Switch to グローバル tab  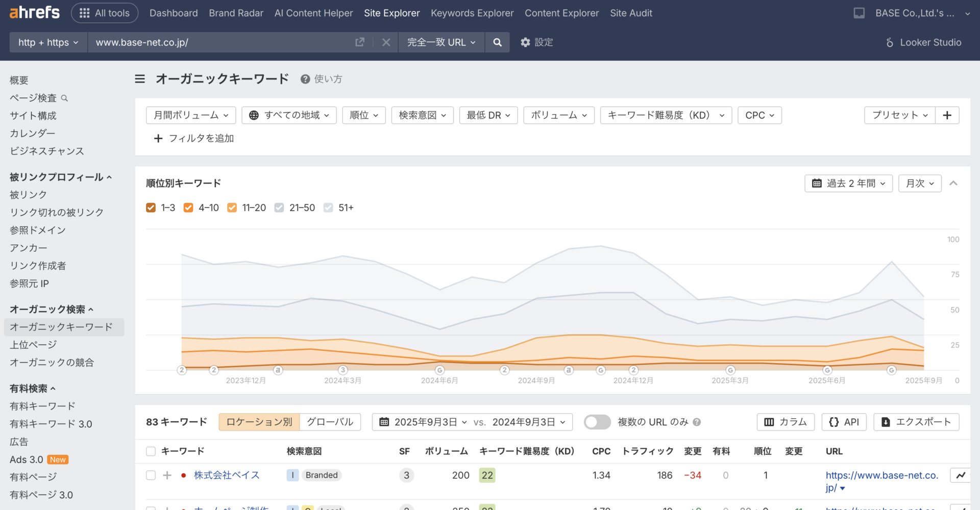(330, 422)
